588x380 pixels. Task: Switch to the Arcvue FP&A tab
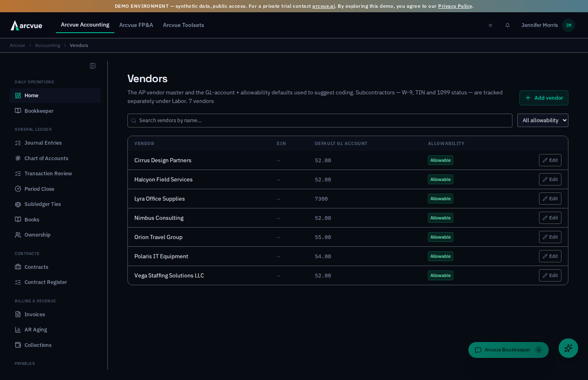pyautogui.click(x=136, y=25)
